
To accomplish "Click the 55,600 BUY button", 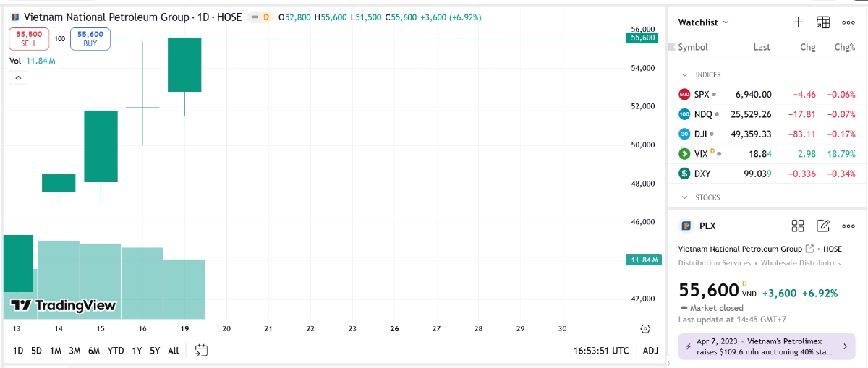I will pyautogui.click(x=90, y=38).
